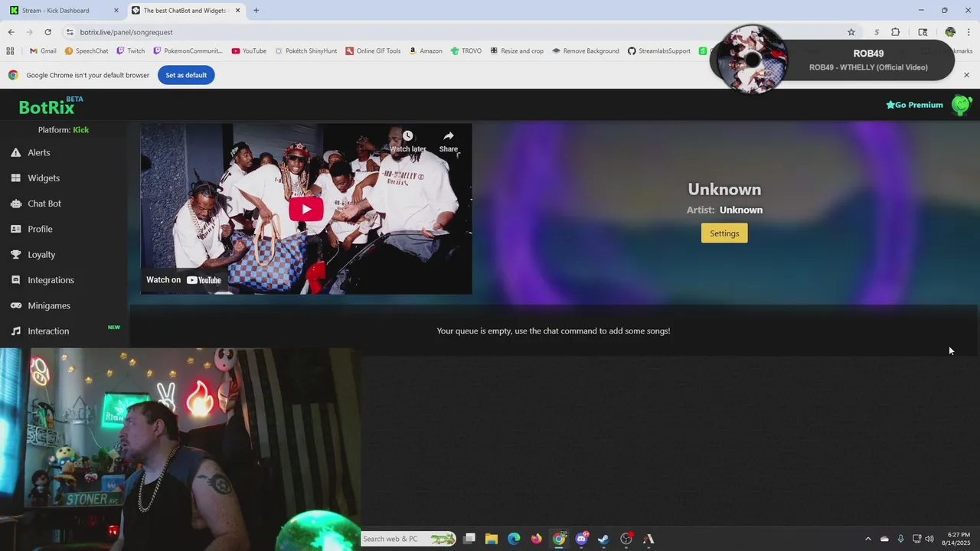Bookmark this page with star icon
Viewport: 980px width, 551px height.
[x=851, y=32]
